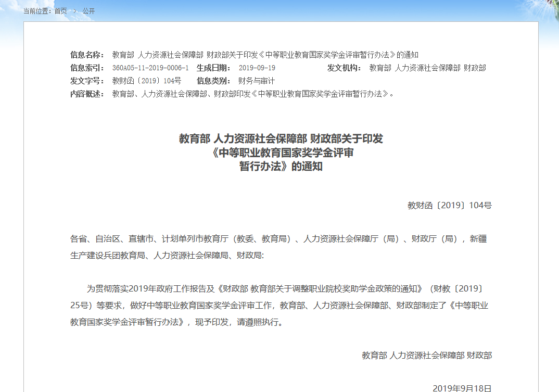The width and height of the screenshot is (559, 392).
Task: Select the closing date 2019年9月18日
Action: tap(462, 388)
